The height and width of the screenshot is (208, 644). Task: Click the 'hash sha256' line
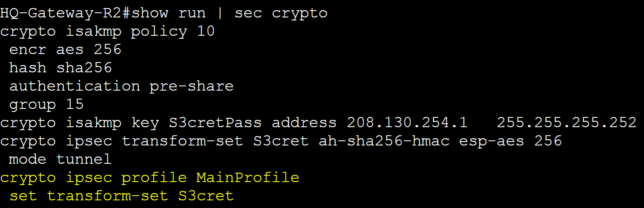60,68
